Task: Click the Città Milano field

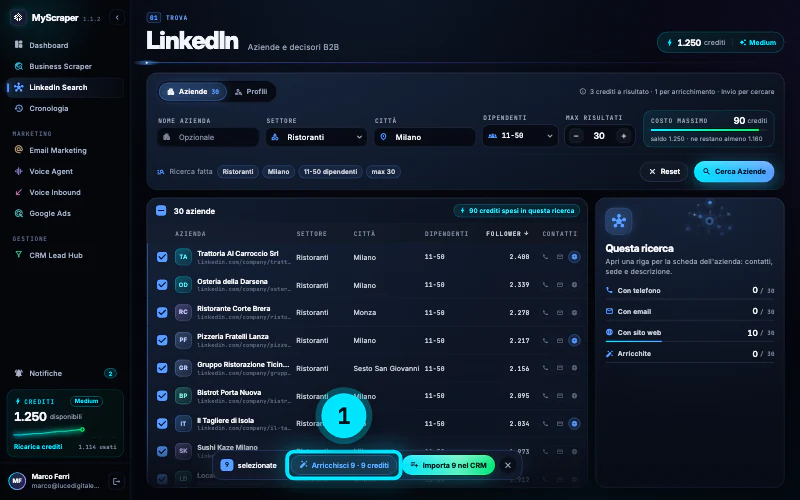Action: coord(424,137)
